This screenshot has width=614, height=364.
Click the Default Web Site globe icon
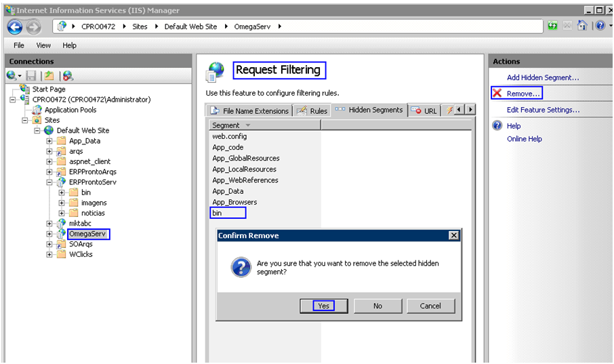(x=49, y=130)
